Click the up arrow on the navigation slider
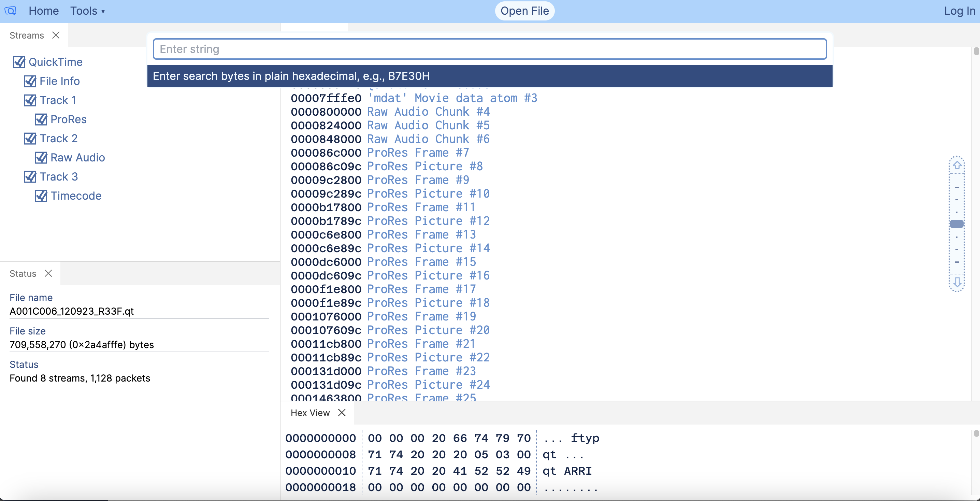 [x=958, y=165]
